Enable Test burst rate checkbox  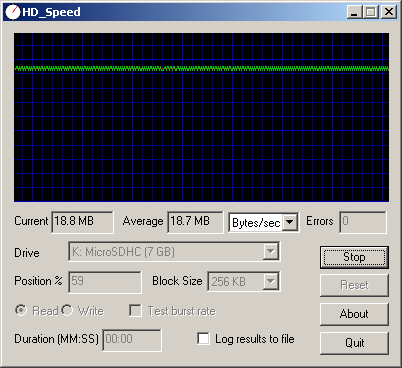click(x=135, y=310)
